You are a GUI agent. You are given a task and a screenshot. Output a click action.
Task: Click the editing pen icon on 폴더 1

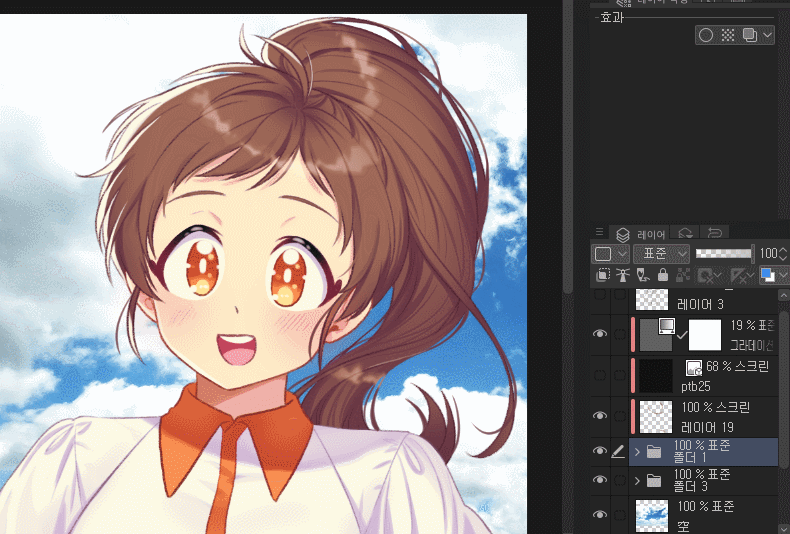618,451
